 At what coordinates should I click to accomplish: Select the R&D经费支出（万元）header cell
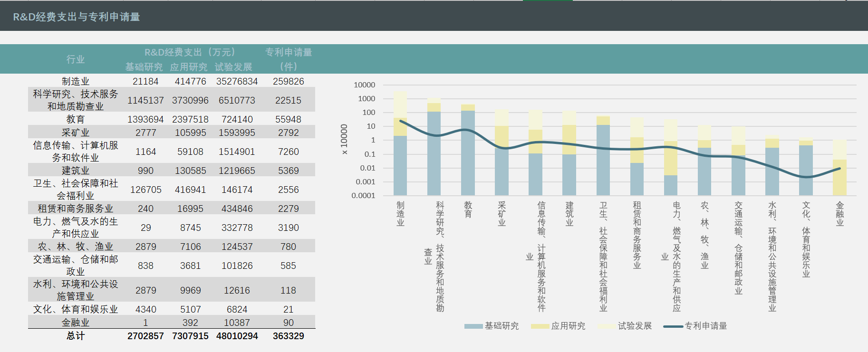190,52
